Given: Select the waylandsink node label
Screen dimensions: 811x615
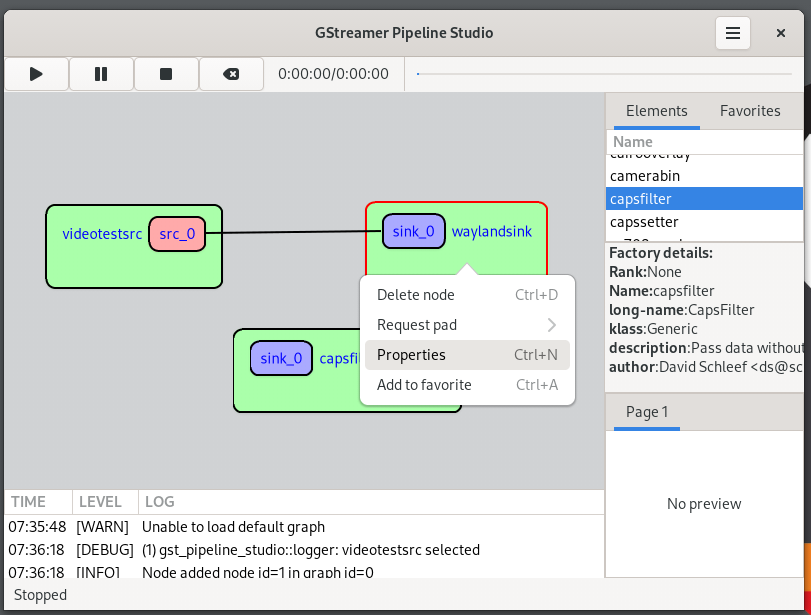Looking at the screenshot, I should point(491,231).
